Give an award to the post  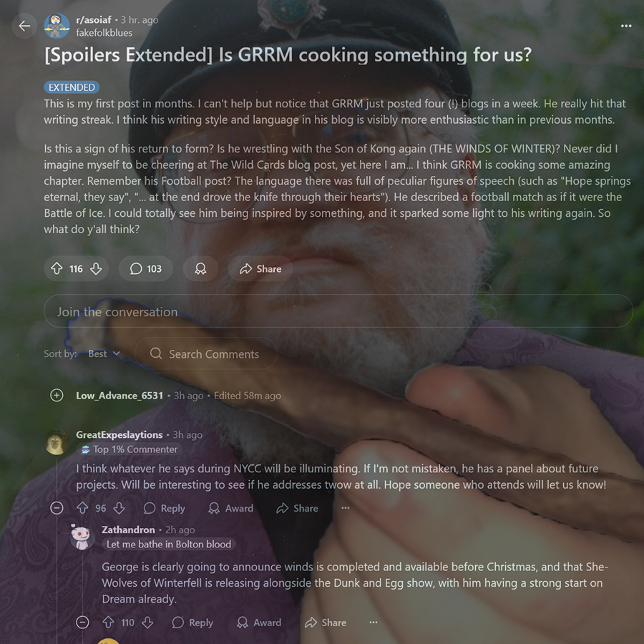(200, 268)
